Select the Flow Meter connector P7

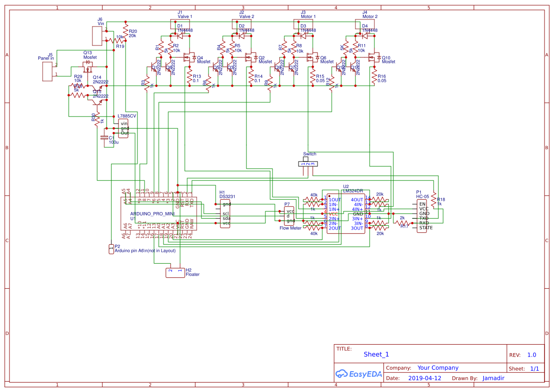pos(289,215)
